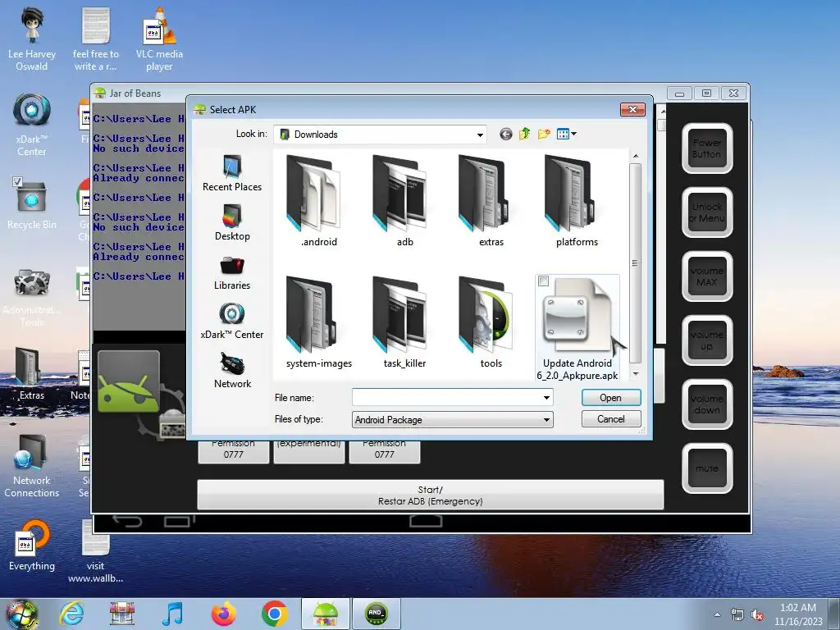Image resolution: width=840 pixels, height=630 pixels.
Task: Open Administrative Tools desktop icon
Action: tap(32, 297)
